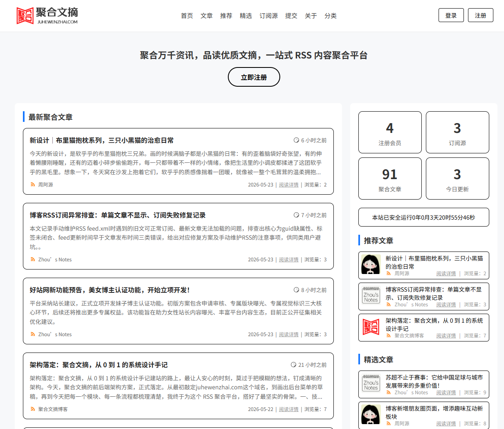Open recommended title 博客RSS订阅异常排查 in sidebar
This screenshot has width=504, height=429.
click(434, 294)
